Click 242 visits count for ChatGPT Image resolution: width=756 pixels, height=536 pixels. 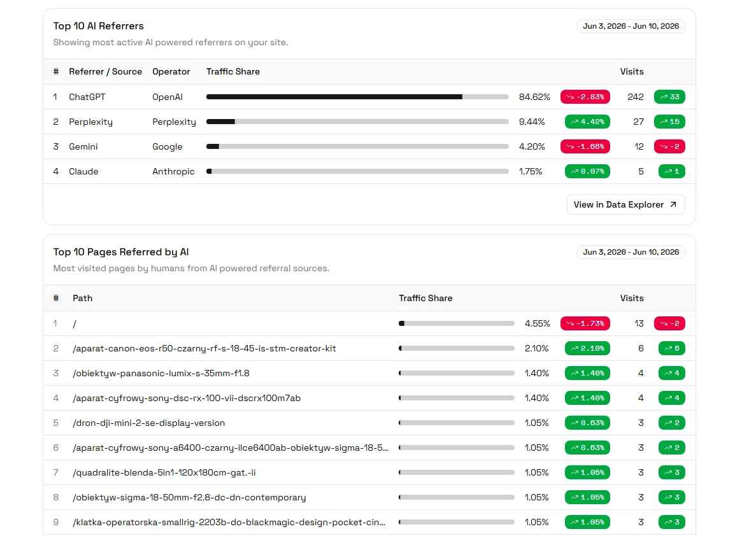tap(636, 97)
